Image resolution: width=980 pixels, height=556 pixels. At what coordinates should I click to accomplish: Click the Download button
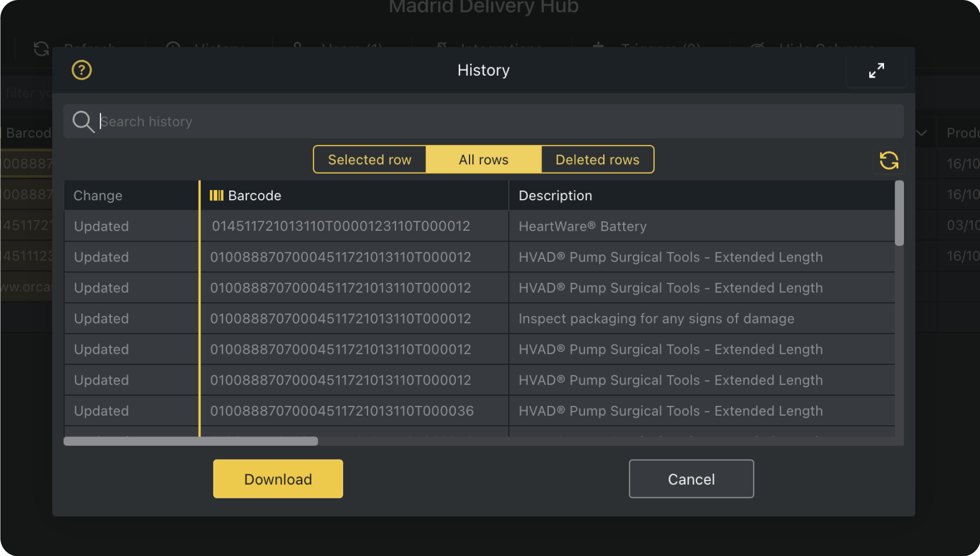click(278, 478)
